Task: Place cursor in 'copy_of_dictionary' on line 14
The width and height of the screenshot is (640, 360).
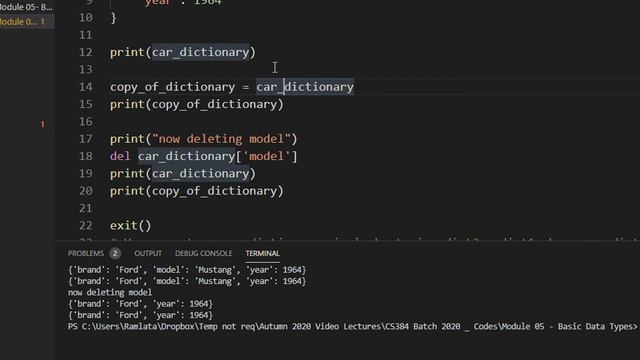Action: [173, 87]
